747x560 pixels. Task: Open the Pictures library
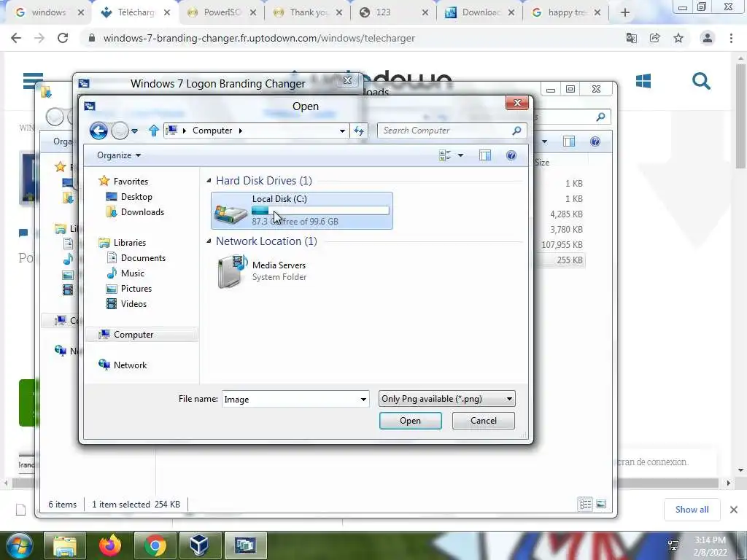pyautogui.click(x=136, y=289)
